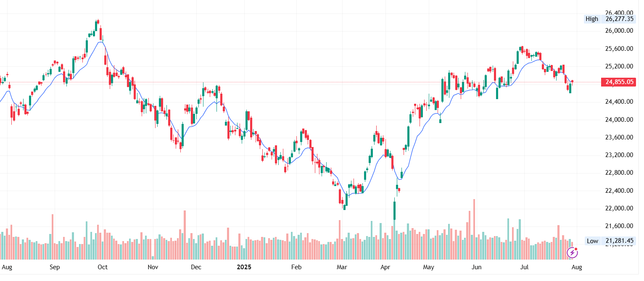The width and height of the screenshot is (644, 281).
Task: Click the 25,600.00 price axis label
Action: tap(619, 49)
